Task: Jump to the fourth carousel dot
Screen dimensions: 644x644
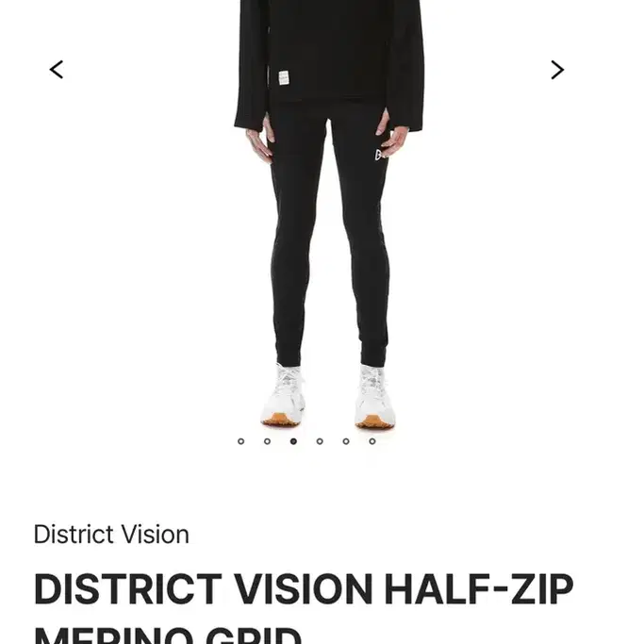Action: pos(320,441)
